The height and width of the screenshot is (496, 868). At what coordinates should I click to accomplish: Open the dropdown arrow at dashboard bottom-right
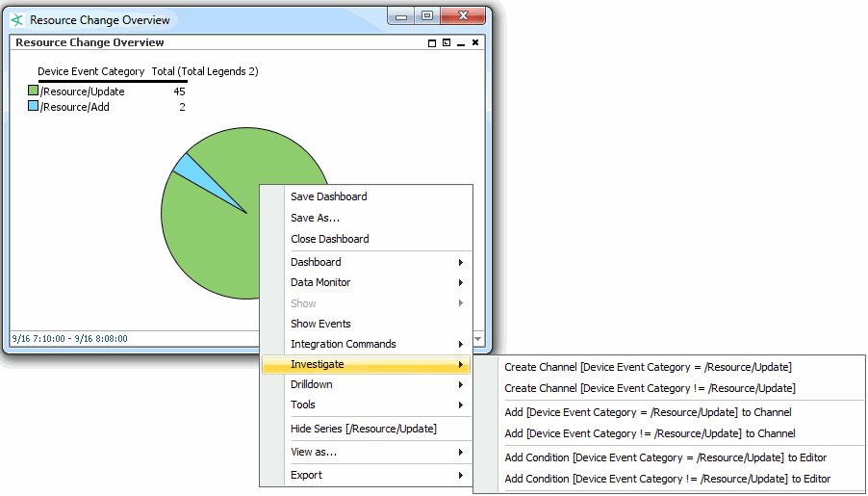[x=479, y=339]
